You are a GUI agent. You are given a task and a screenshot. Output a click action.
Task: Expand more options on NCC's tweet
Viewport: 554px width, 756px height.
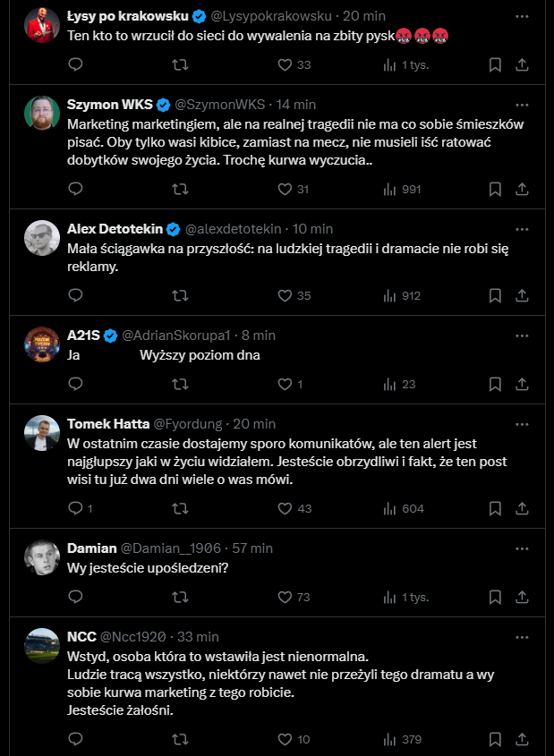[x=522, y=637]
